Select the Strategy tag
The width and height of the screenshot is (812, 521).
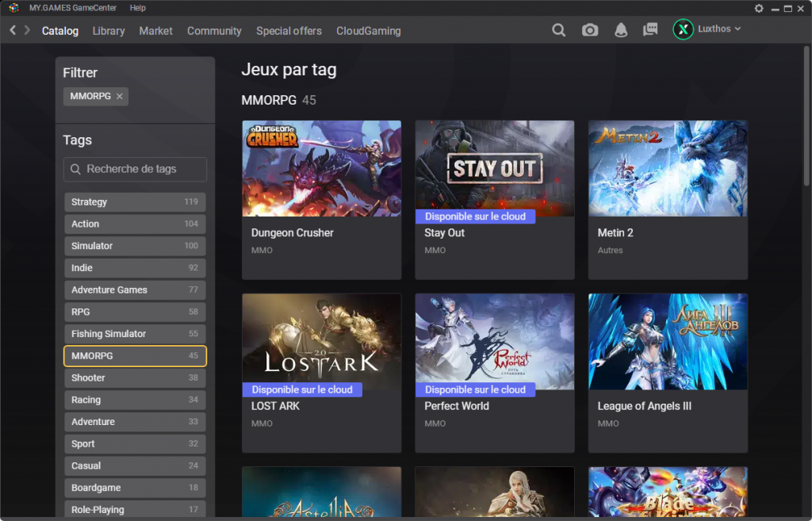pyautogui.click(x=135, y=202)
